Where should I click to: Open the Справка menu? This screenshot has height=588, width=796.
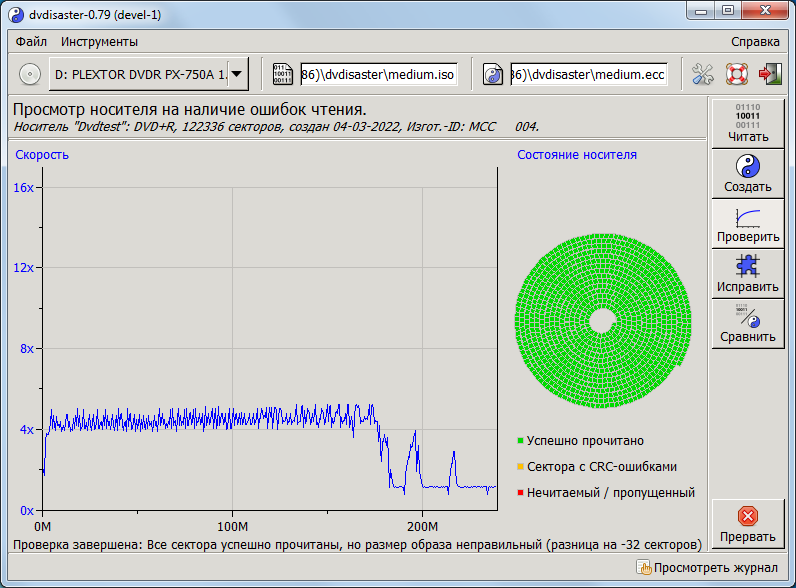tap(755, 42)
